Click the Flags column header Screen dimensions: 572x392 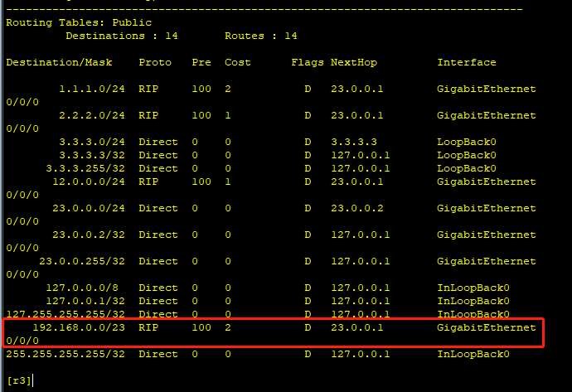coord(308,63)
